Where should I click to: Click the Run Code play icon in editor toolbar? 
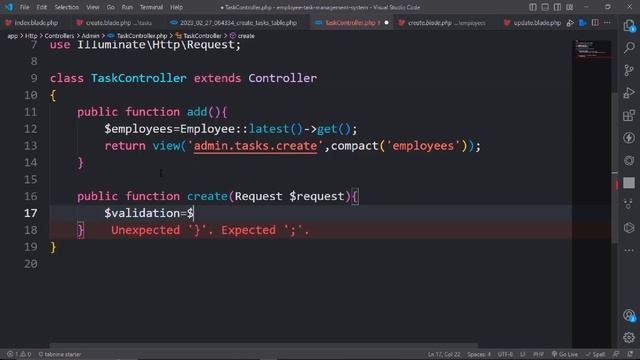pos(570,23)
